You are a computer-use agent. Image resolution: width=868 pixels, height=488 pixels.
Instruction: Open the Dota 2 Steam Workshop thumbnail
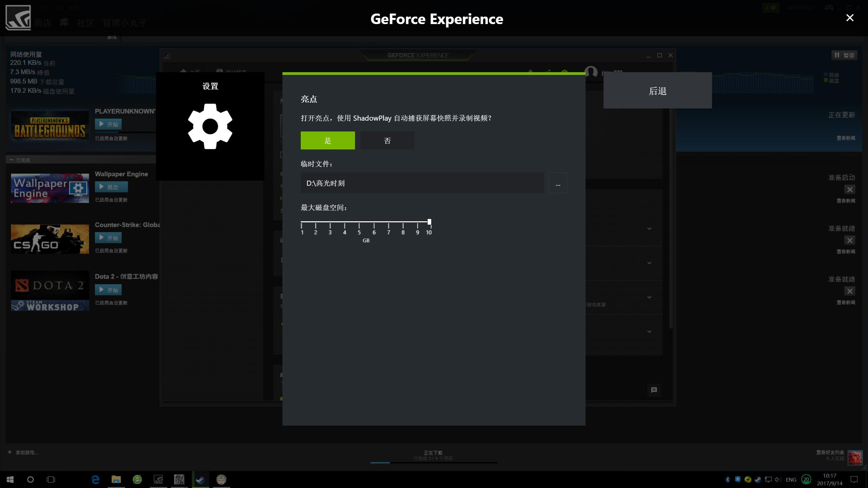tap(50, 291)
